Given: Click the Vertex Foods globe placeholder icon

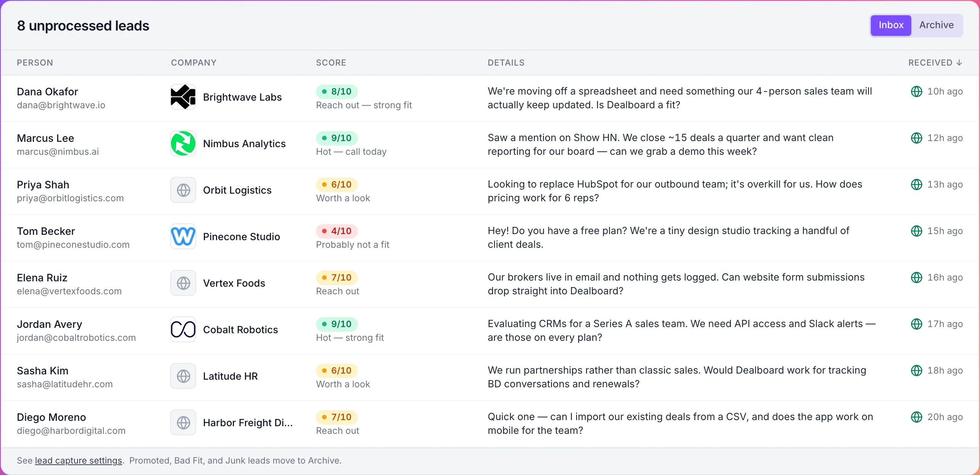Looking at the screenshot, I should click(183, 283).
